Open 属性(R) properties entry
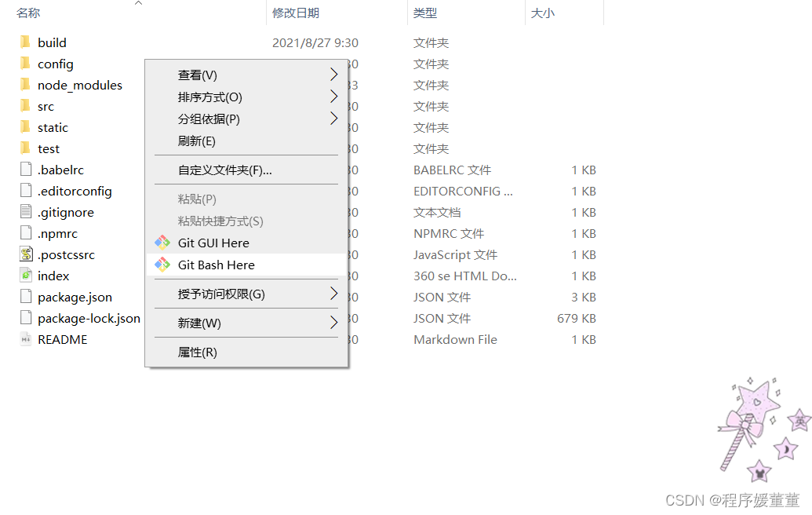The image size is (812, 515). [x=246, y=352]
